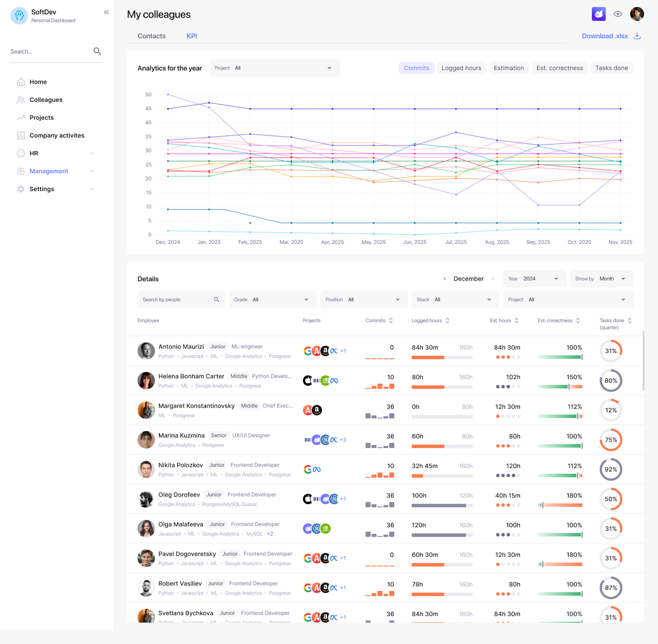Click GE icon in Oleg Dorofeev's projects
Viewport: 658px width, 644px height.
pos(334,499)
